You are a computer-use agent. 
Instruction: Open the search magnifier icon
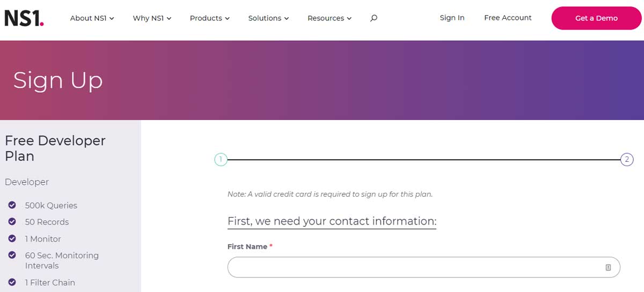pyautogui.click(x=374, y=18)
